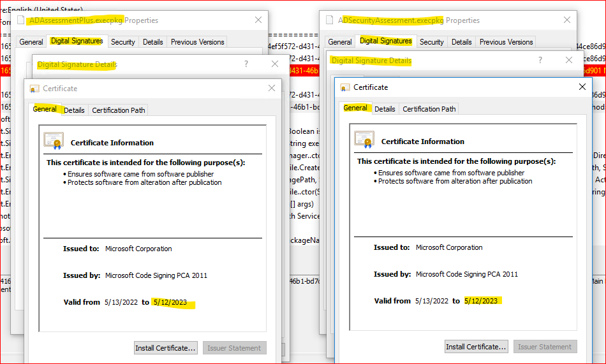Click start date 5/13/2022 in right Certificate dialog
Image resolution: width=606 pixels, height=364 pixels.
[x=432, y=301]
